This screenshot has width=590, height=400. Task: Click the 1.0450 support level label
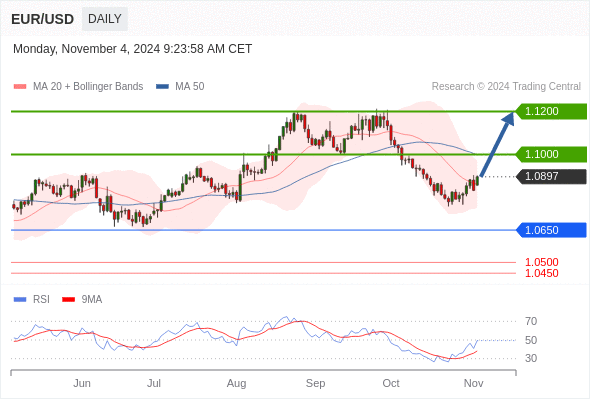(x=542, y=273)
